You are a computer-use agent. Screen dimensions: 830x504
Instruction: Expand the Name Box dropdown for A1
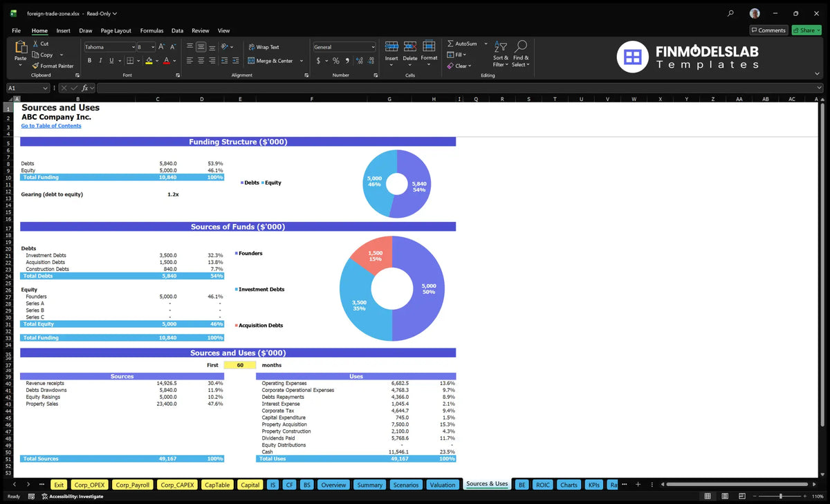(x=46, y=88)
